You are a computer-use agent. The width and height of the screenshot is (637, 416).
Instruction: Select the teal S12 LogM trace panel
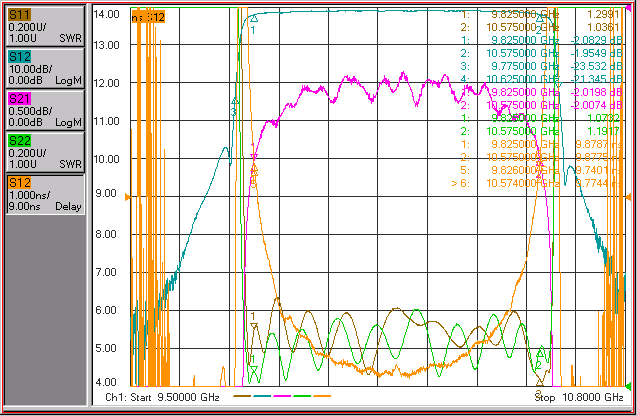pyautogui.click(x=45, y=68)
